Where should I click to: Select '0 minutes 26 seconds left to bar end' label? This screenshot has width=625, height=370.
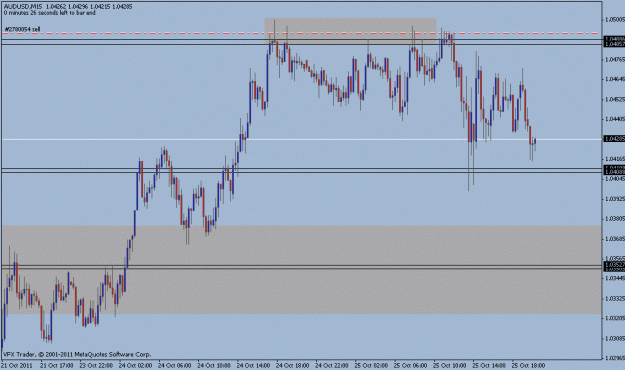pos(49,13)
